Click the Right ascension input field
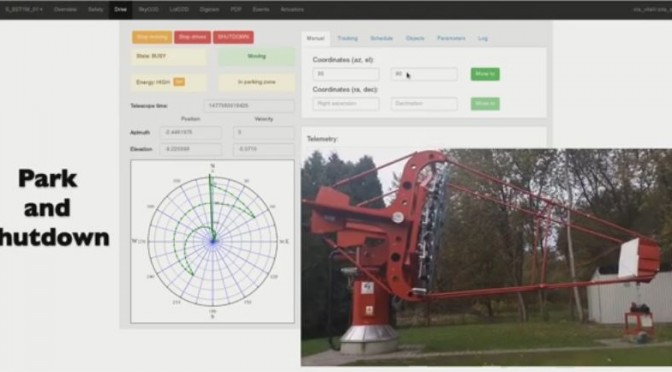The width and height of the screenshot is (672, 372). 346,104
